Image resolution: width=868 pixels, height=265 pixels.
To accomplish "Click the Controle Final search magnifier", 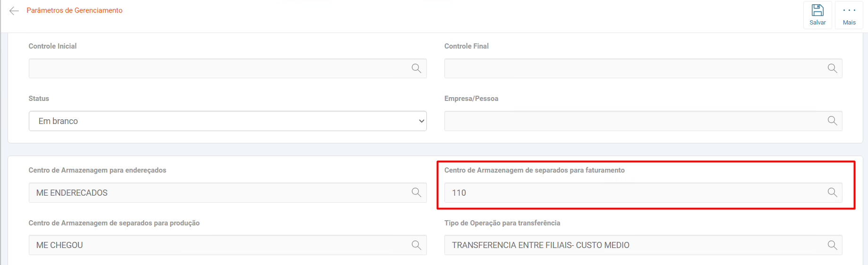I will click(832, 68).
